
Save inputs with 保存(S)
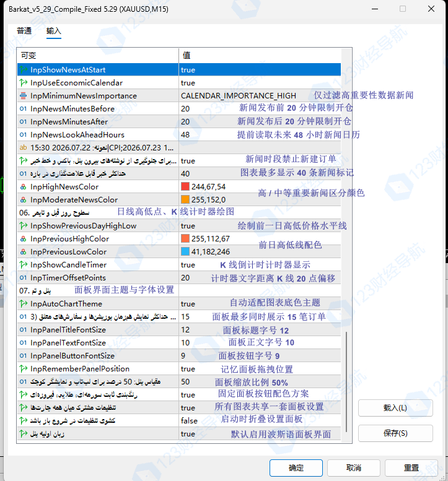(395, 433)
